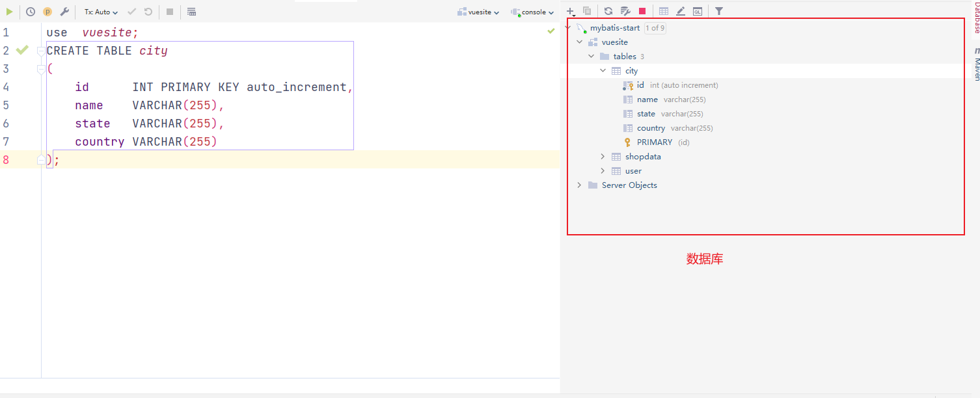Open the Tx: Auto transaction dropdown

101,12
